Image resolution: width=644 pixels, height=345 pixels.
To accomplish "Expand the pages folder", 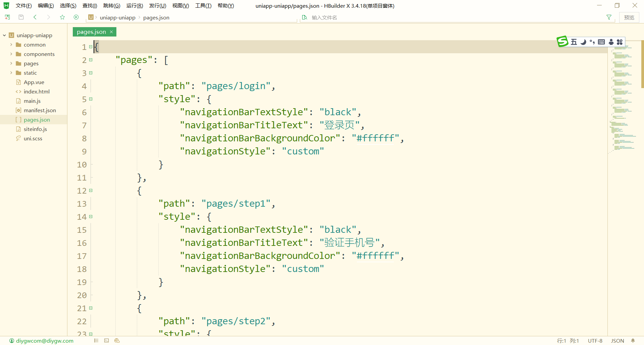I will click(x=11, y=63).
